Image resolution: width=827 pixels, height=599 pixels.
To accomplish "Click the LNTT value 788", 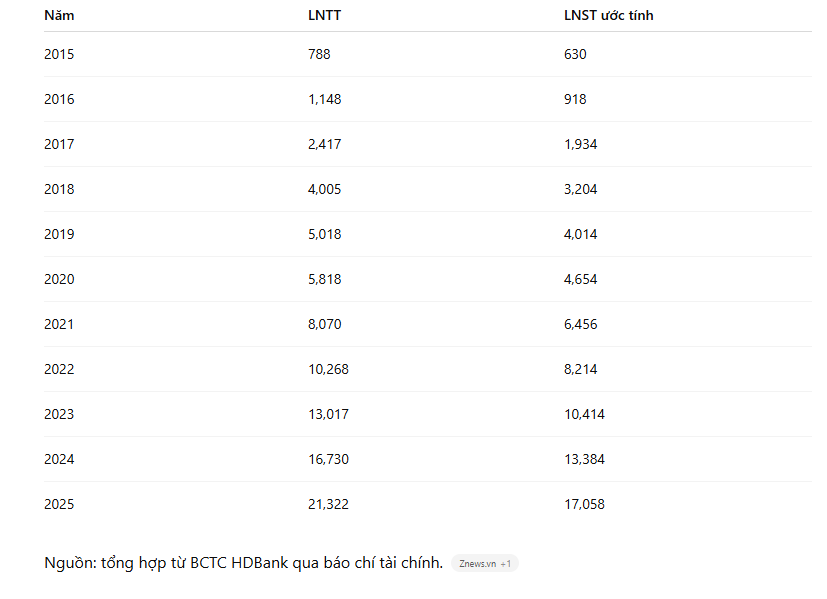I will [319, 54].
